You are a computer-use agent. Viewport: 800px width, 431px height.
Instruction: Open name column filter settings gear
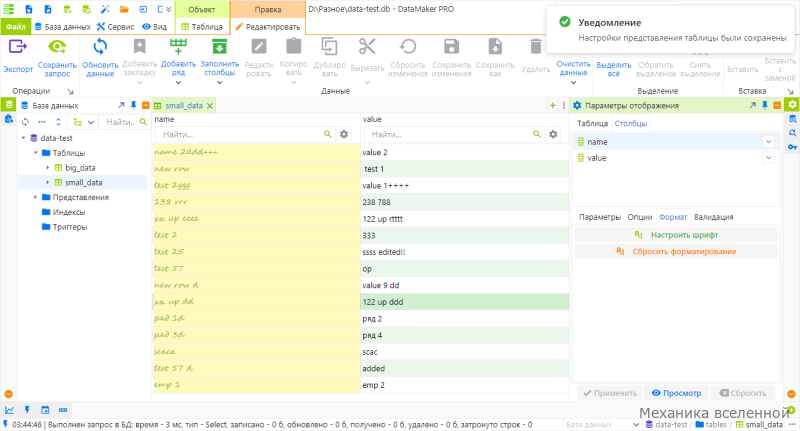click(x=344, y=134)
